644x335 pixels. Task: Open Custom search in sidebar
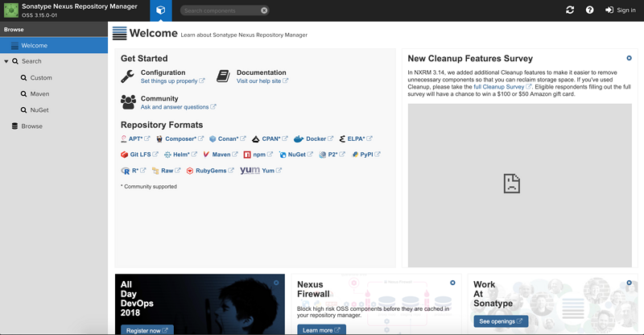point(41,77)
